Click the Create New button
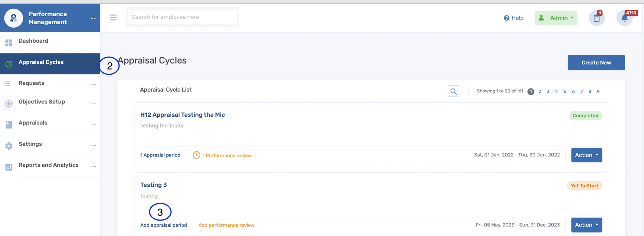Screen dimensions: 644x236 (x=596, y=63)
